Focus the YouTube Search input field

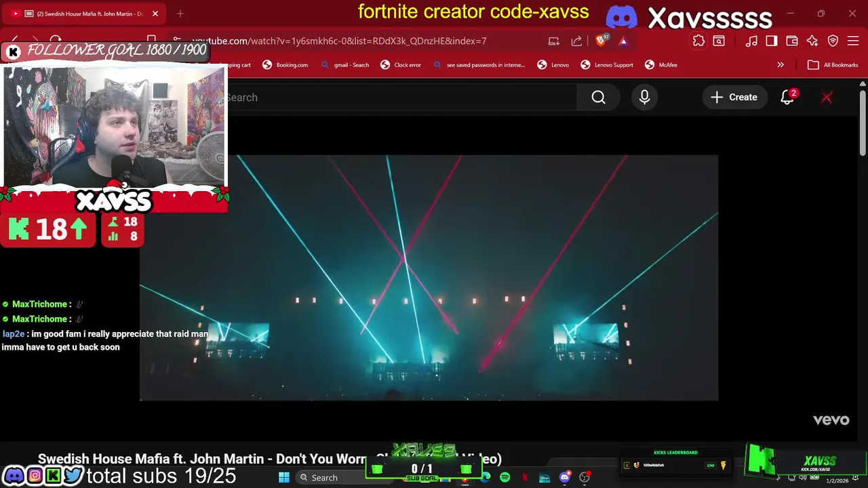[400, 98]
